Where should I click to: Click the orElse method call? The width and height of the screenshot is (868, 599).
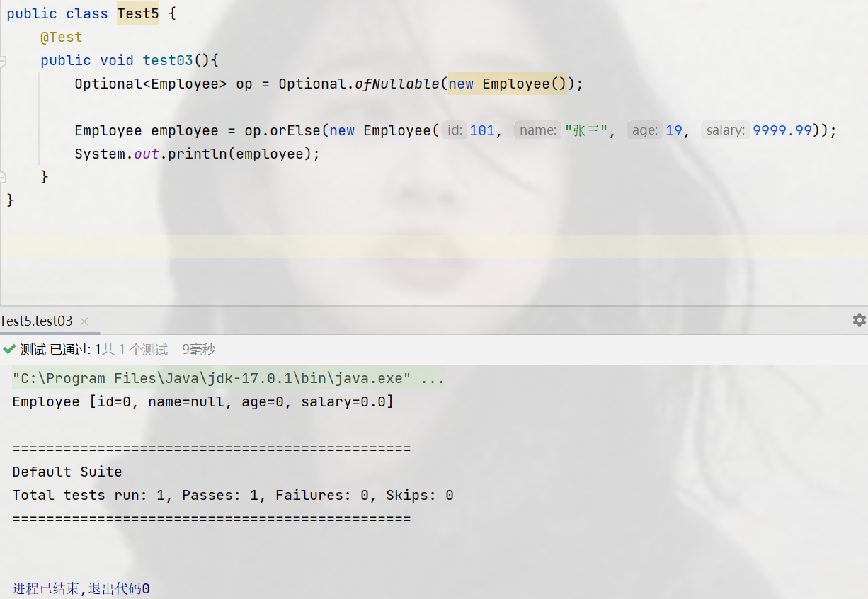(x=295, y=130)
